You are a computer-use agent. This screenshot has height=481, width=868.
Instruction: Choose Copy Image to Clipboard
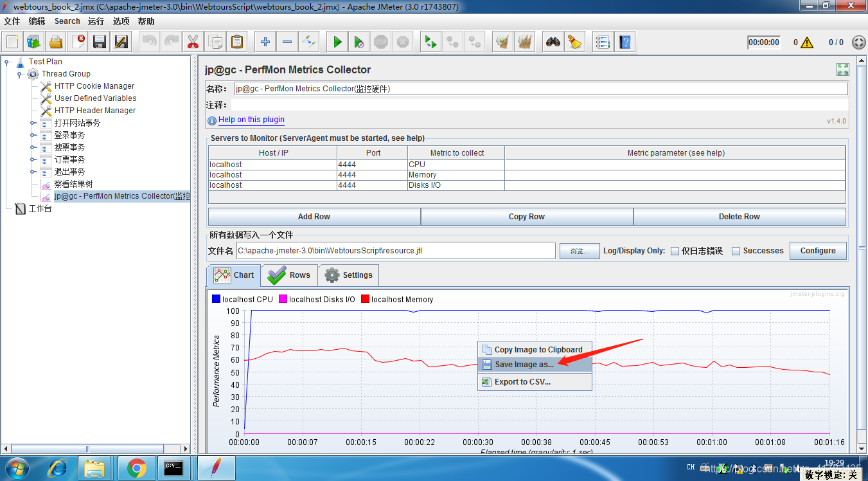click(x=535, y=350)
